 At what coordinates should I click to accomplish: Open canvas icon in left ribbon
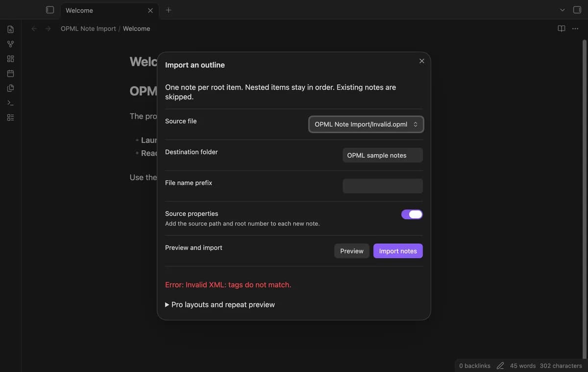pyautogui.click(x=10, y=59)
